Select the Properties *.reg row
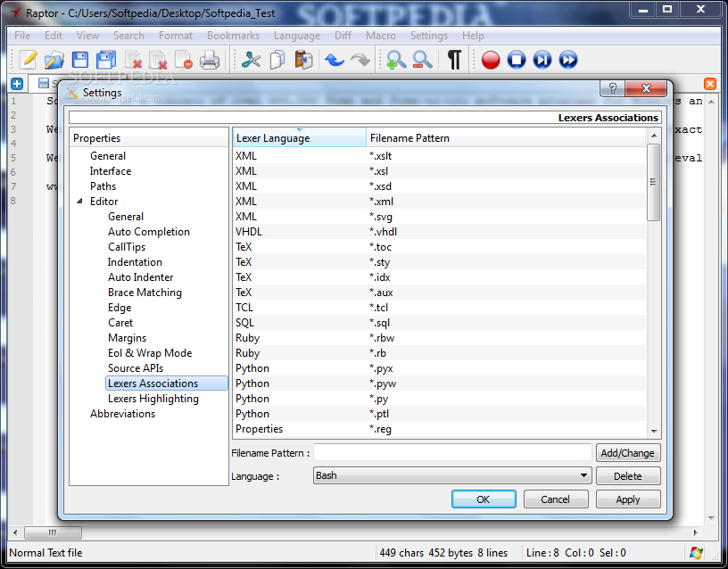 coord(439,429)
